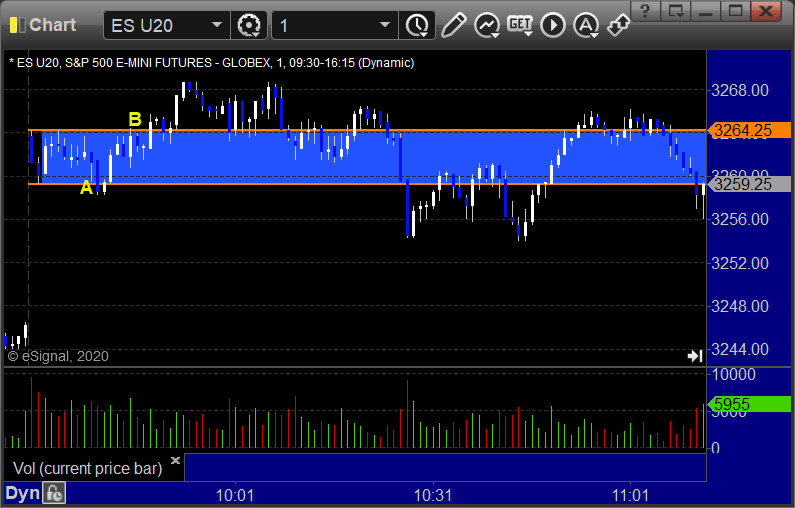Image resolution: width=795 pixels, height=508 pixels.
Task: Click the 3256.00 price axis label
Action: click(x=740, y=219)
